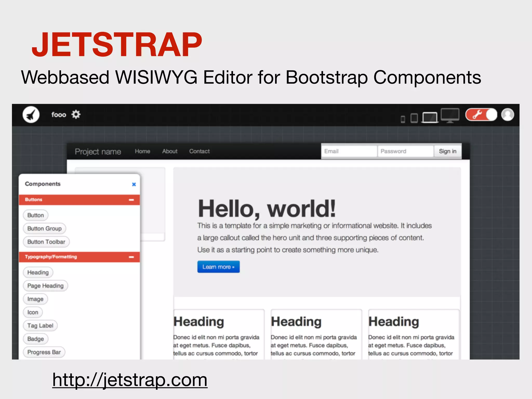Select the Progress Bar component
This screenshot has height=399, width=532.
(x=44, y=352)
